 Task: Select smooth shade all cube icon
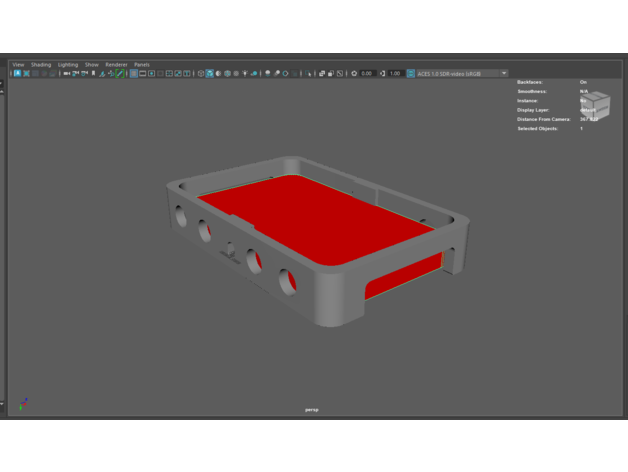click(x=210, y=73)
